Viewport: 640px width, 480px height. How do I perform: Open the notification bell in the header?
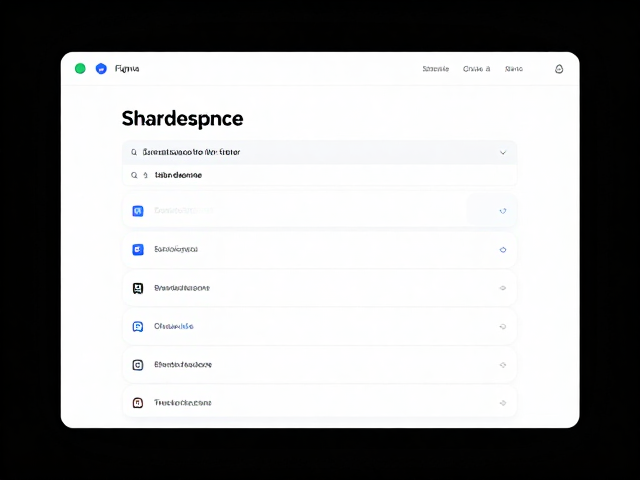[559, 69]
